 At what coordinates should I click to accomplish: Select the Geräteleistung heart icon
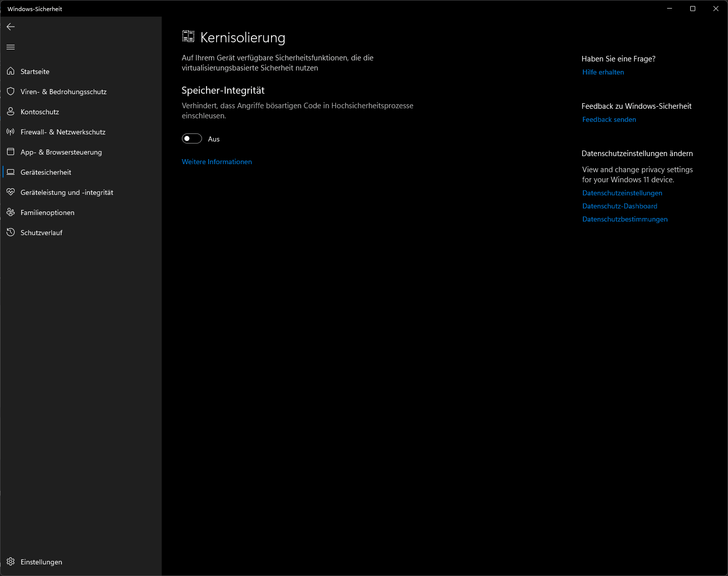coord(11,192)
